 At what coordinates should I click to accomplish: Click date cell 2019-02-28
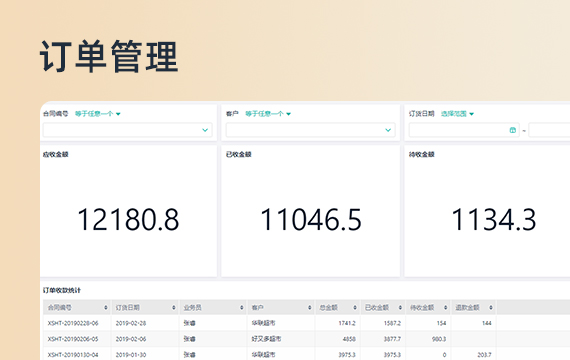(x=131, y=323)
